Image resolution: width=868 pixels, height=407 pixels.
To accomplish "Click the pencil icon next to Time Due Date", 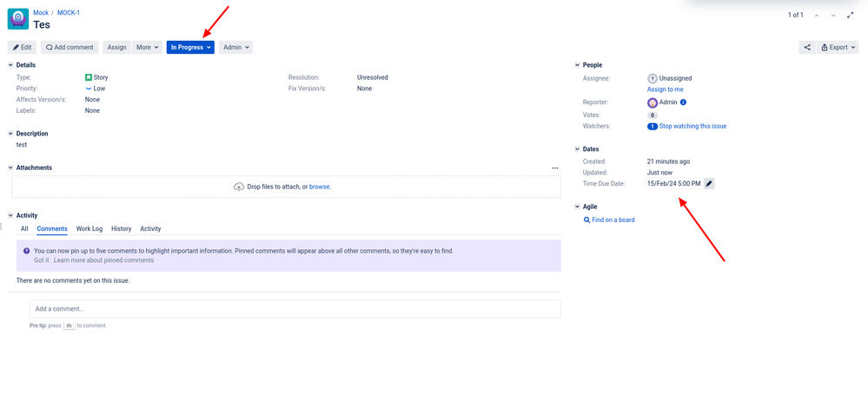I will [x=709, y=184].
